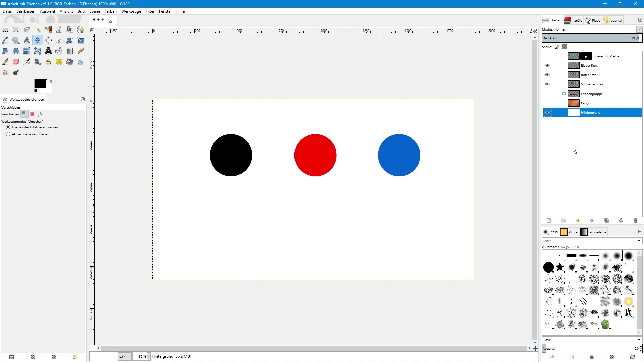This screenshot has width=644, height=362.
Task: Open the Bearbeiten menu
Action: click(25, 11)
